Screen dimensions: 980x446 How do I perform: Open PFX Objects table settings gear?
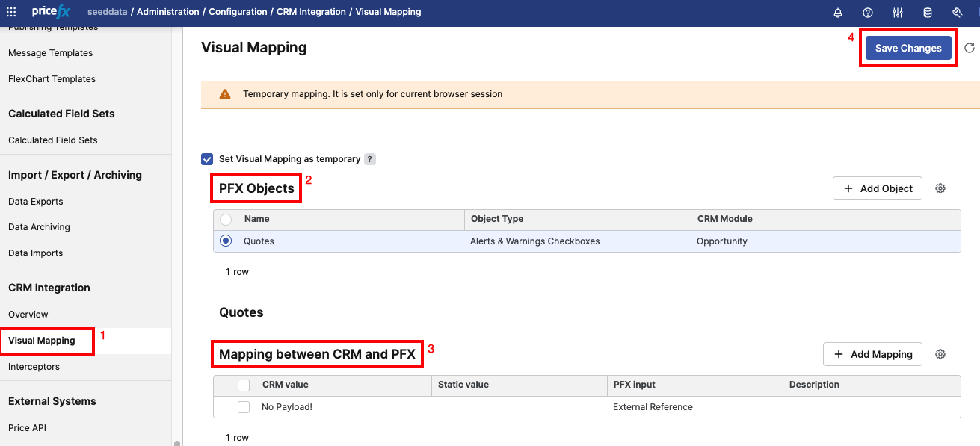(940, 188)
